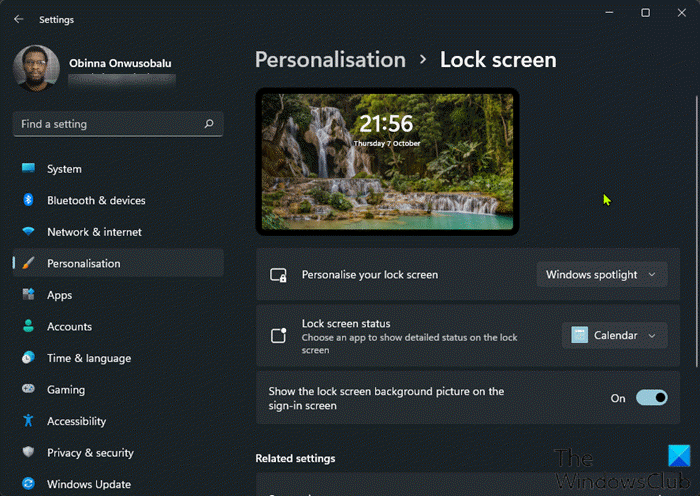Open the user profile picture

click(x=36, y=68)
